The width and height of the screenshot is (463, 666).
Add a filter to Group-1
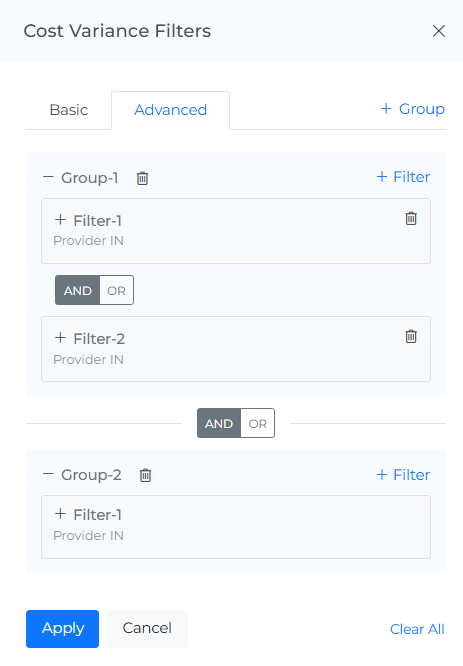pyautogui.click(x=403, y=177)
